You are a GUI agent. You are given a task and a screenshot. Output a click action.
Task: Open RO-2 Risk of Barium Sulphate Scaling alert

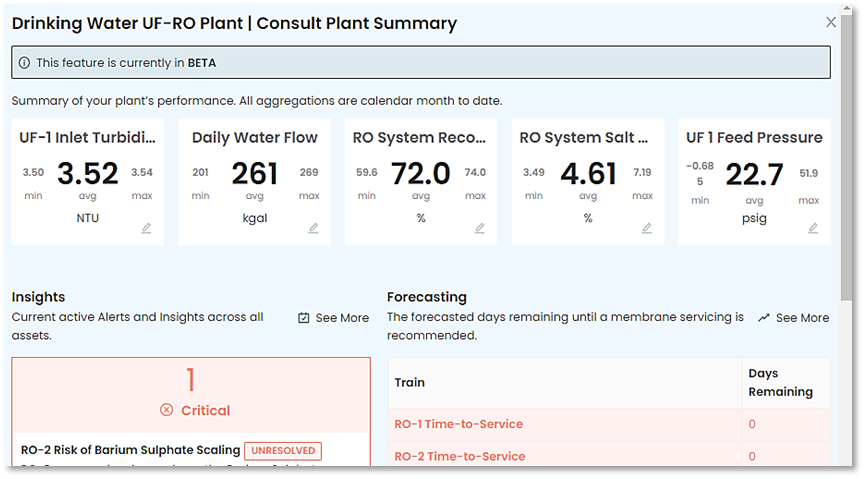131,450
